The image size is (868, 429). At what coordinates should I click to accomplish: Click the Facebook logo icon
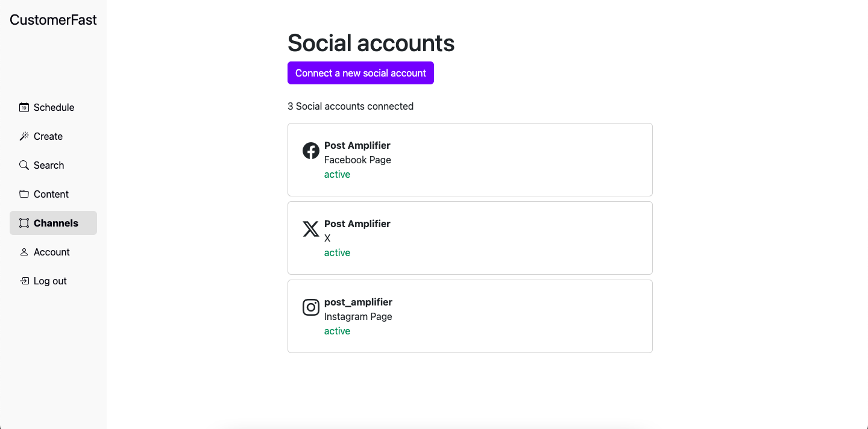pos(311,151)
